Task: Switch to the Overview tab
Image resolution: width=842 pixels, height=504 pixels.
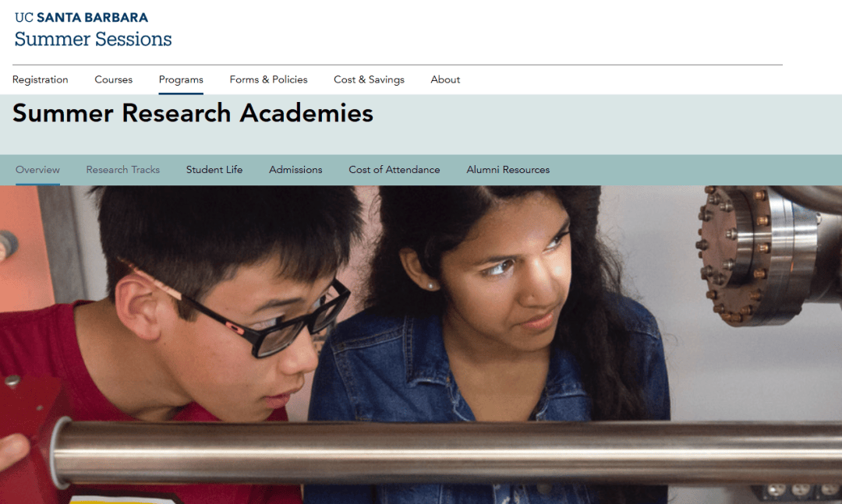Action: [37, 170]
